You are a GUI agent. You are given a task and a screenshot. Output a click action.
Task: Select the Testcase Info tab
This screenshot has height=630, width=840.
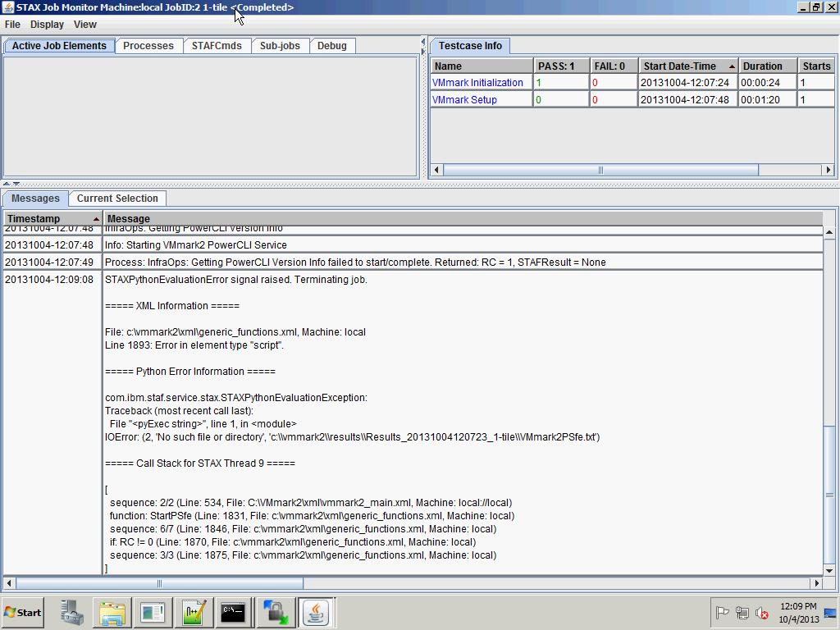point(470,46)
